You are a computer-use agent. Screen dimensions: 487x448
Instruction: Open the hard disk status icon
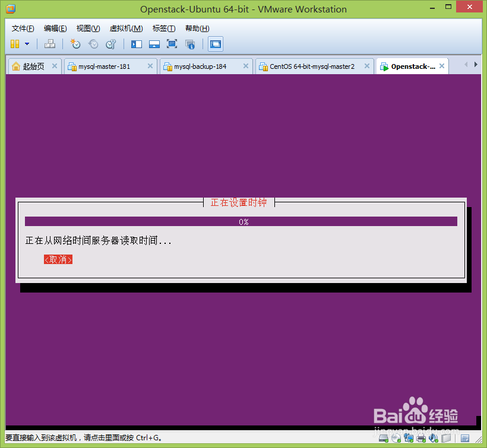(383, 439)
